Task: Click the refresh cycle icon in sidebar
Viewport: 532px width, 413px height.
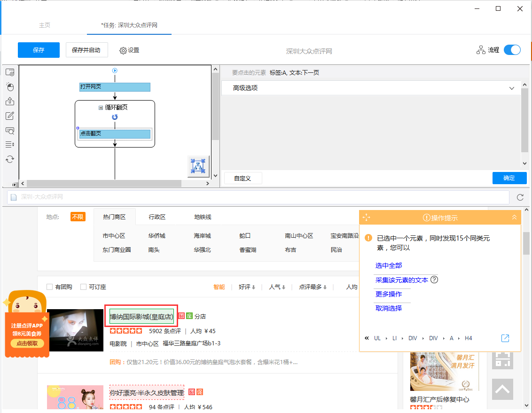Action: pyautogui.click(x=10, y=159)
